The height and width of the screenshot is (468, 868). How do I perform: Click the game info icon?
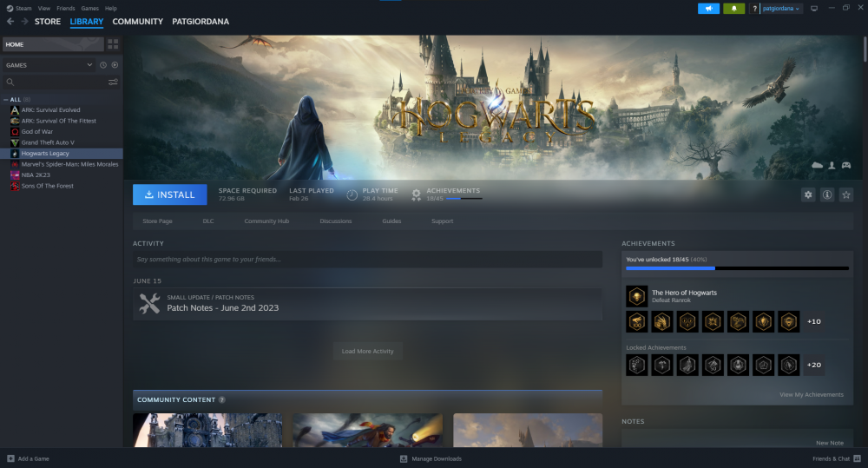click(x=827, y=194)
